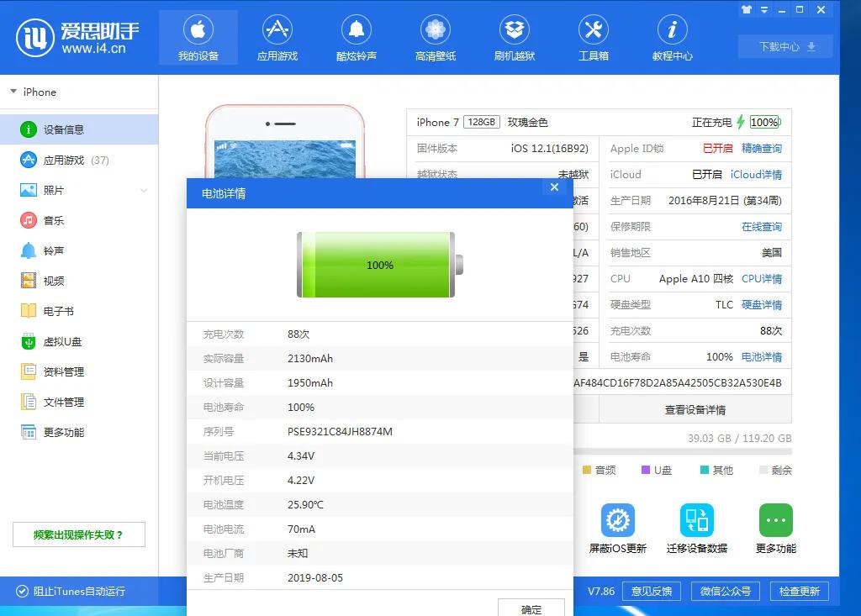This screenshot has width=861, height=616.
Task: Open the 下载中心 dropdown
Action: tap(784, 47)
